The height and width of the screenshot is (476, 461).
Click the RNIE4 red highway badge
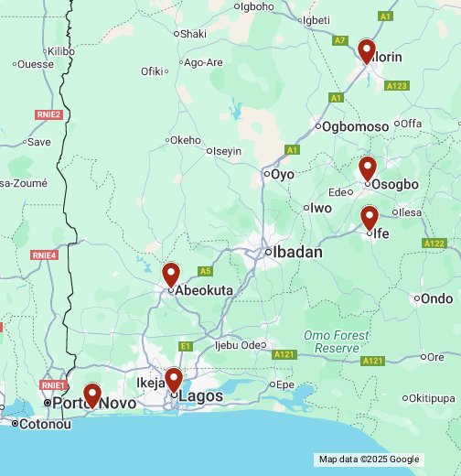[x=45, y=255]
